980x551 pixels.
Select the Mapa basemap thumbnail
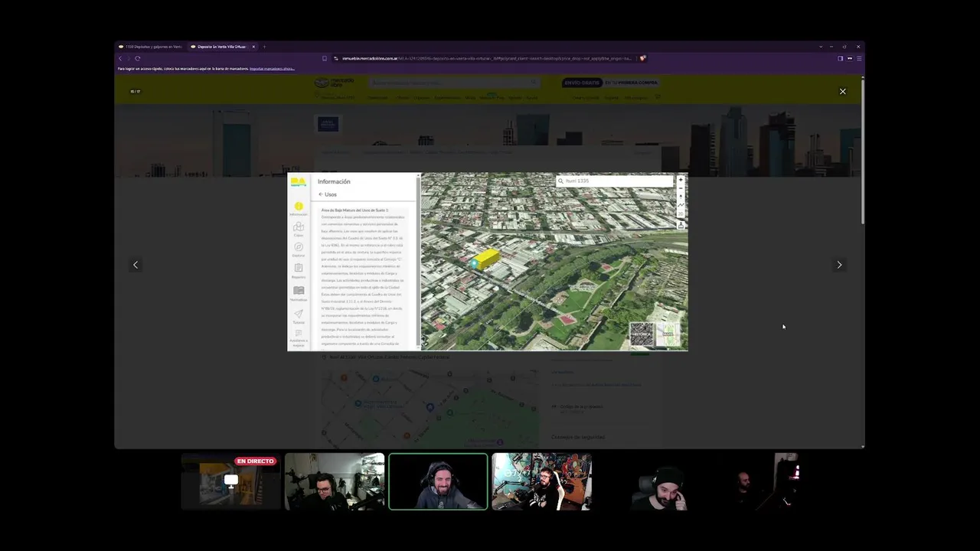(x=668, y=334)
